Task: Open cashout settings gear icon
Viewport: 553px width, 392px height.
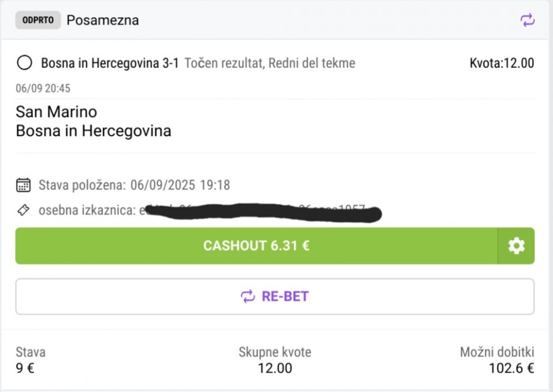Action: tap(516, 246)
